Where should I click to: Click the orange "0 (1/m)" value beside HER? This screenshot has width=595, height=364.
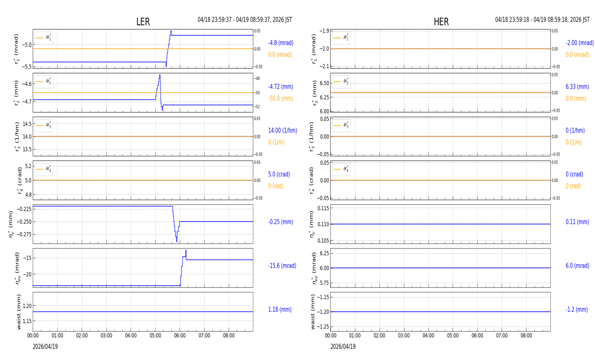point(574,142)
